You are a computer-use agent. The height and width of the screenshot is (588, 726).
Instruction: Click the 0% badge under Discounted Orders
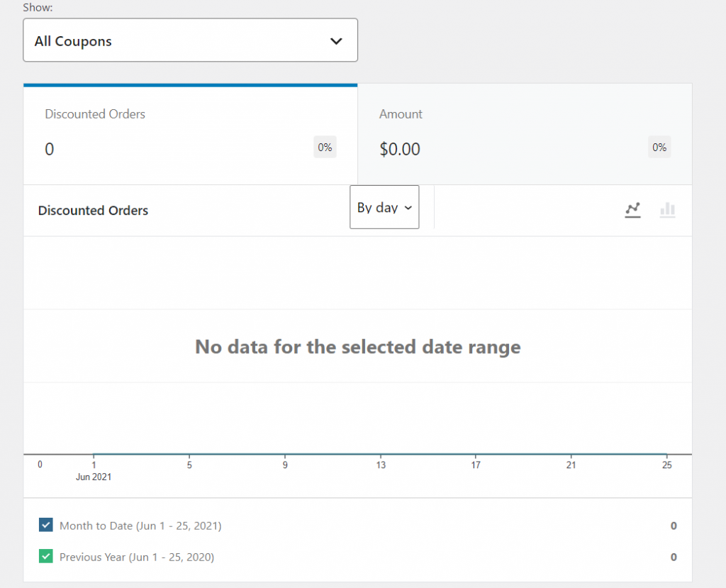click(x=325, y=148)
